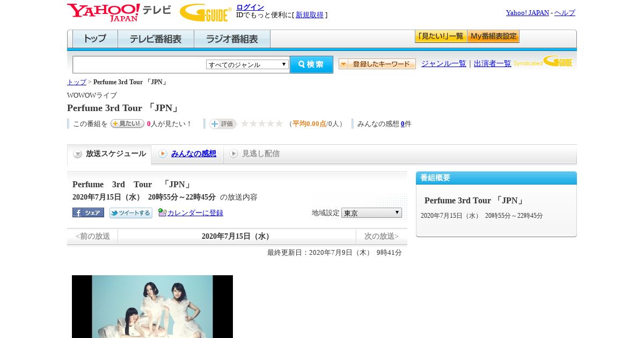This screenshot has height=338, width=644.
Task: Go to <前の放送 previous broadcast
Action: [92, 236]
